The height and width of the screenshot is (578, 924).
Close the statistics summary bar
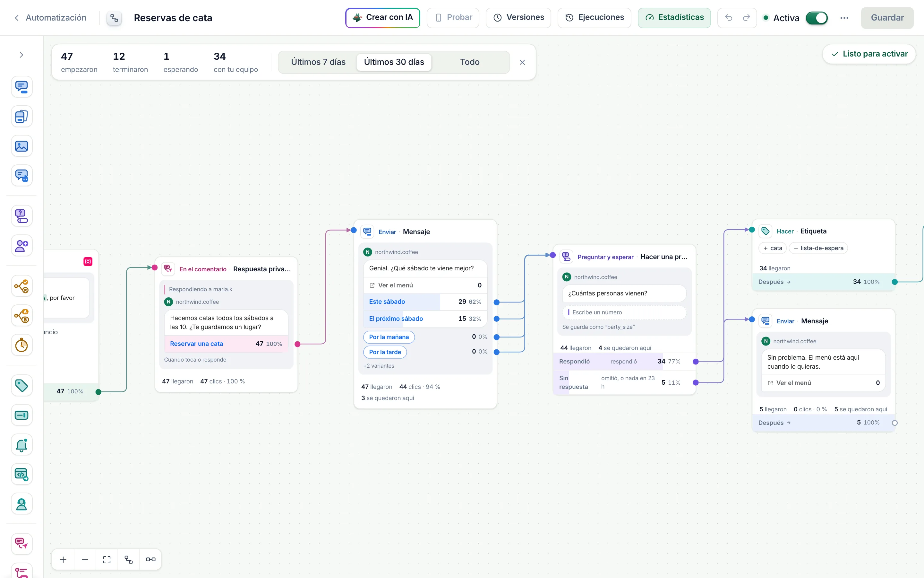522,62
